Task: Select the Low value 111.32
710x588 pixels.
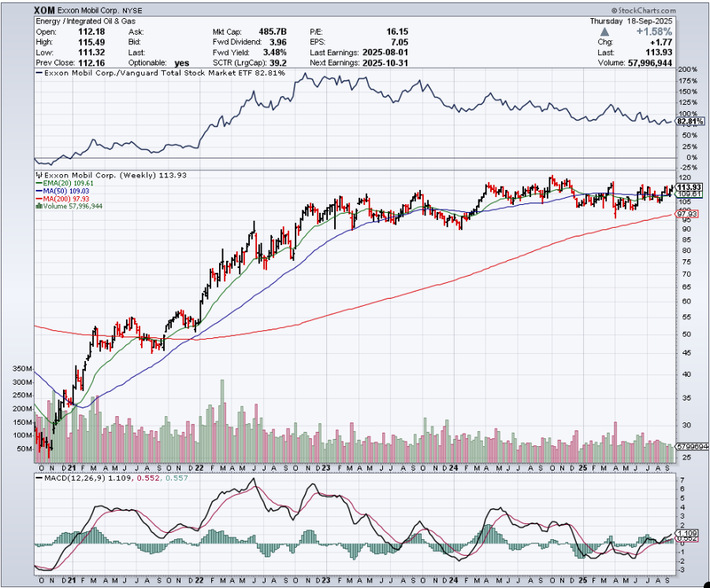Action: point(91,53)
